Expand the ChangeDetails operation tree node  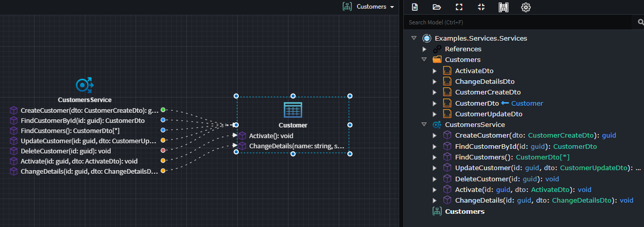tap(435, 201)
